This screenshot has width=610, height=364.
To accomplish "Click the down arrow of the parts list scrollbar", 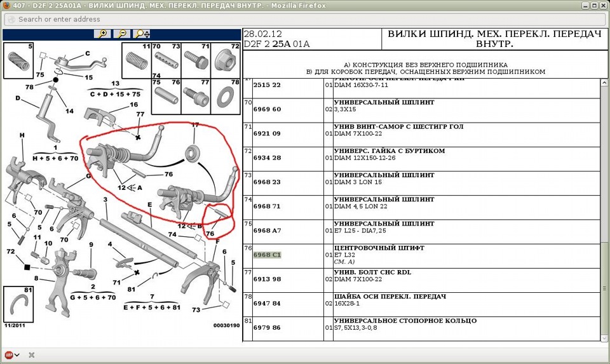I will point(604,339).
